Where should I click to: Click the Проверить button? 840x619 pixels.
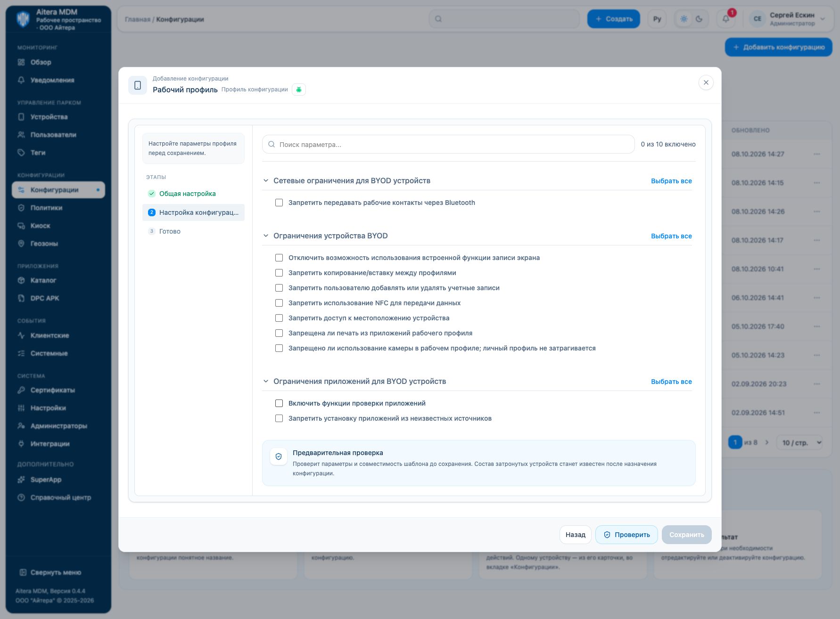point(626,535)
